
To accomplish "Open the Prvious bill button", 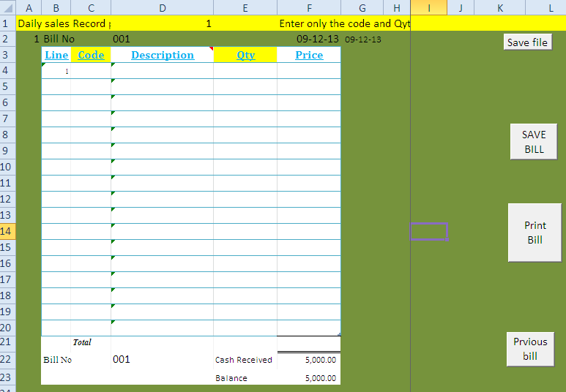I will [530, 349].
